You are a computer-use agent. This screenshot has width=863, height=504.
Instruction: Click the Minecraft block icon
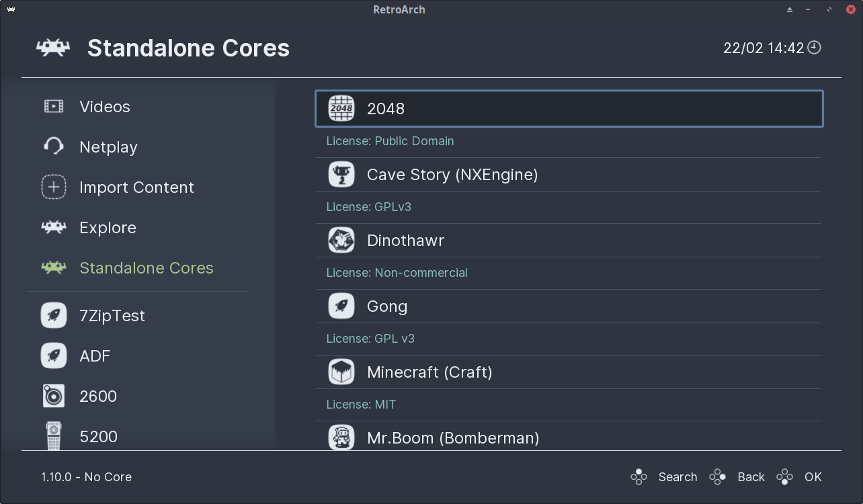click(x=341, y=372)
